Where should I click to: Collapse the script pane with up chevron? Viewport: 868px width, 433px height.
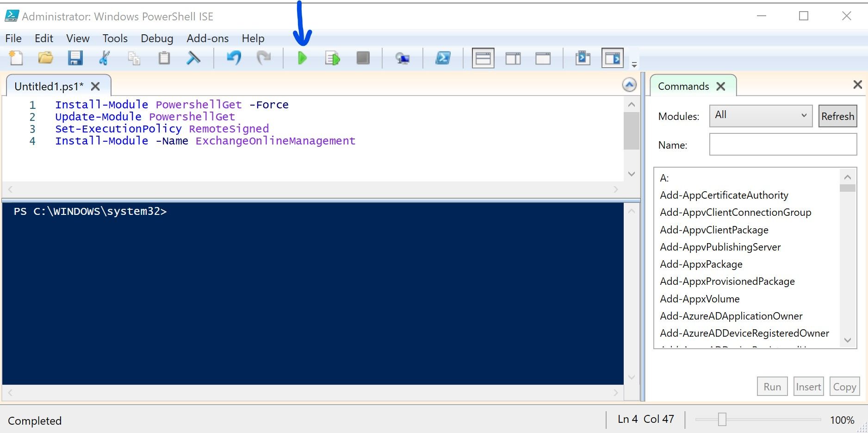click(629, 85)
